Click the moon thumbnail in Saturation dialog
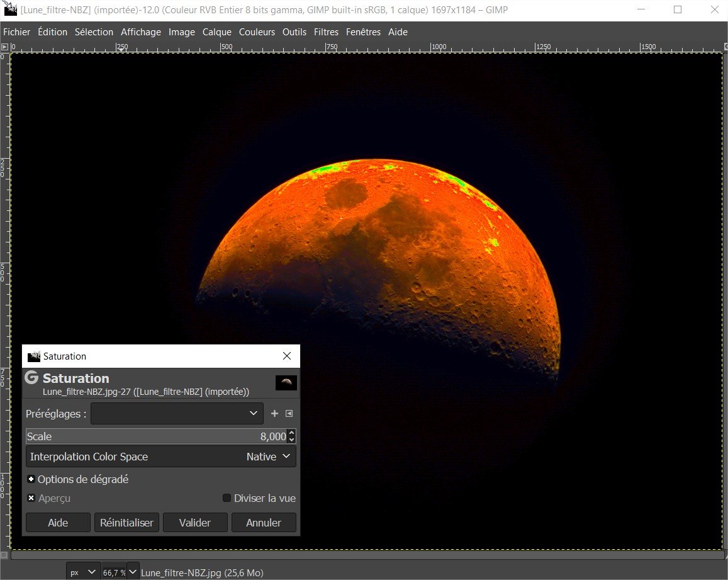Image resolution: width=728 pixels, height=580 pixels. click(x=286, y=382)
